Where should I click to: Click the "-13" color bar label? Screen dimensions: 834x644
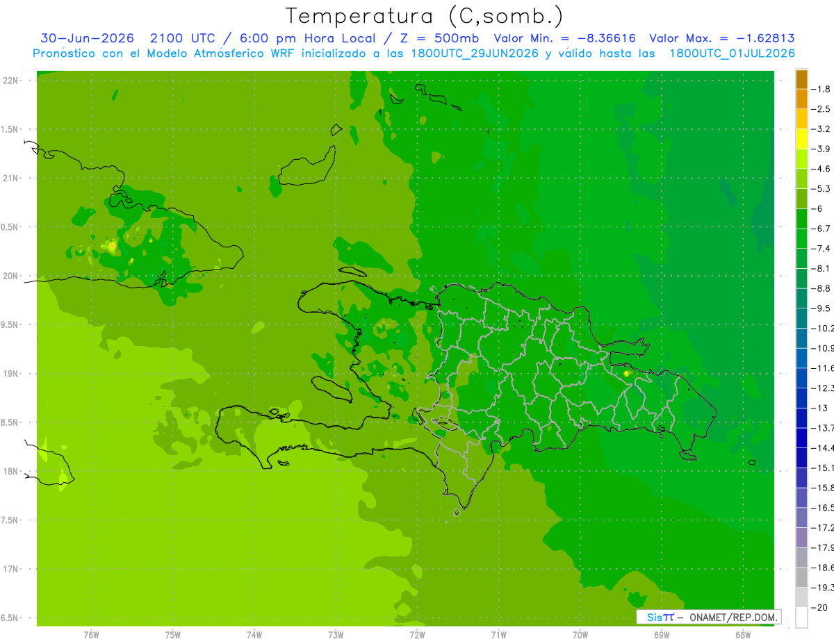(819, 408)
